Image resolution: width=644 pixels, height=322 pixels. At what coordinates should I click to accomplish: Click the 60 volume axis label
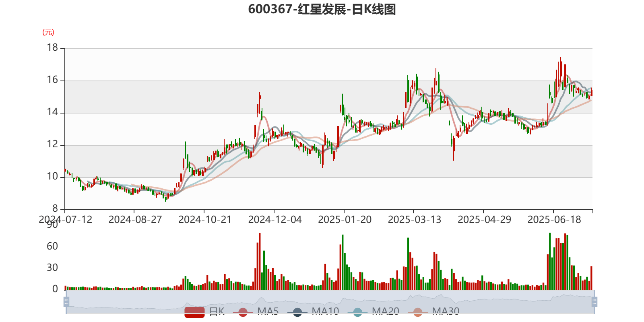52,246
